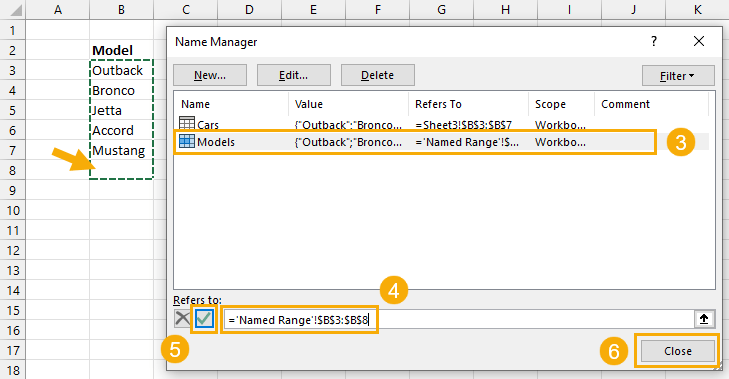729x379 pixels.
Task: Select column K header
Action: [697, 10]
